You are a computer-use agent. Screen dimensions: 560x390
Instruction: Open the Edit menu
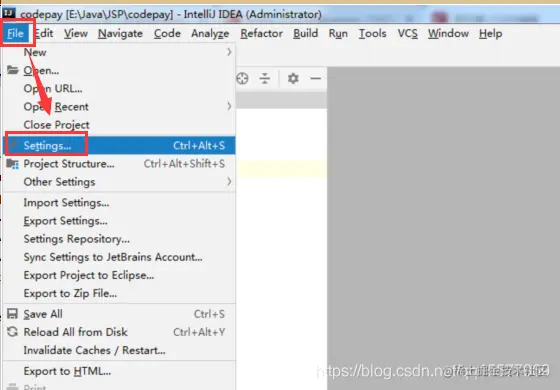44,34
